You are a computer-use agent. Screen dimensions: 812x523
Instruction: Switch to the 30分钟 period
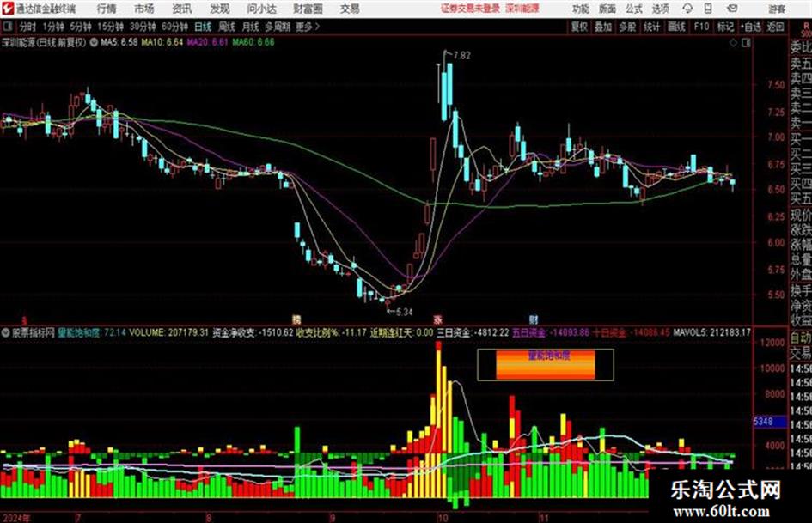coord(143,27)
